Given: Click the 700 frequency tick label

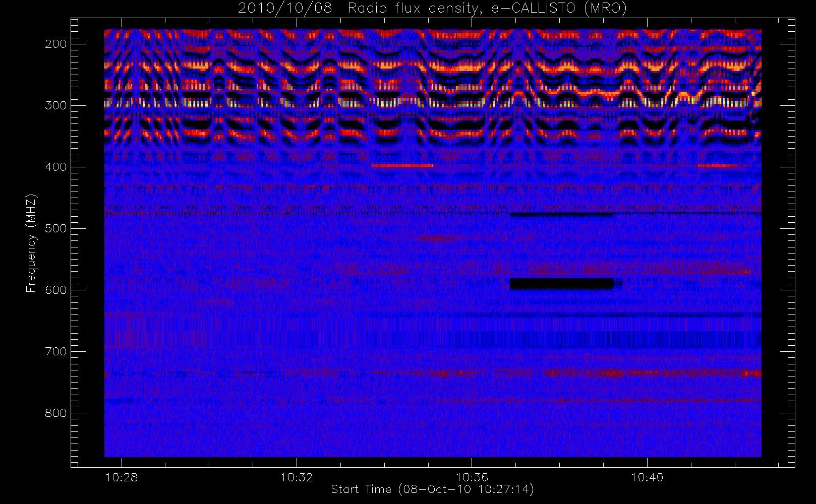Looking at the screenshot, I should [55, 351].
